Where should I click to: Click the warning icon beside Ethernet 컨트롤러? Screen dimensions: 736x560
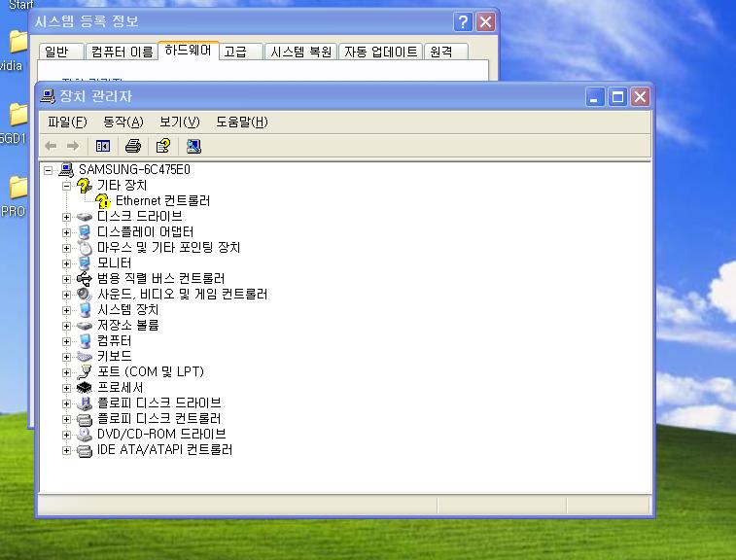(x=103, y=201)
